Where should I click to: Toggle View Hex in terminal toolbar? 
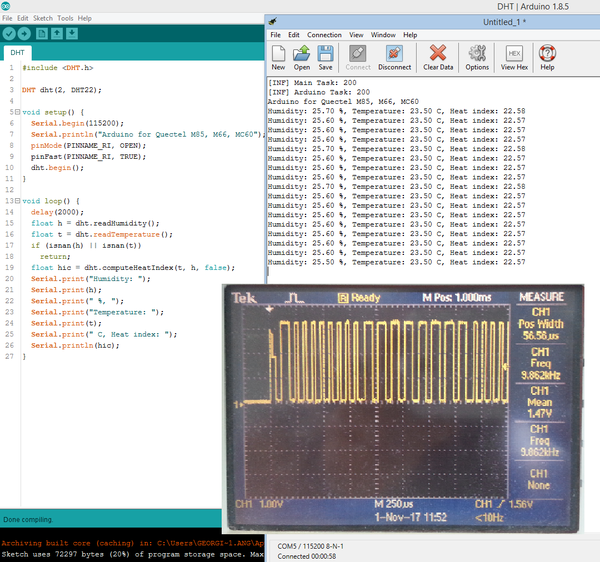point(514,58)
